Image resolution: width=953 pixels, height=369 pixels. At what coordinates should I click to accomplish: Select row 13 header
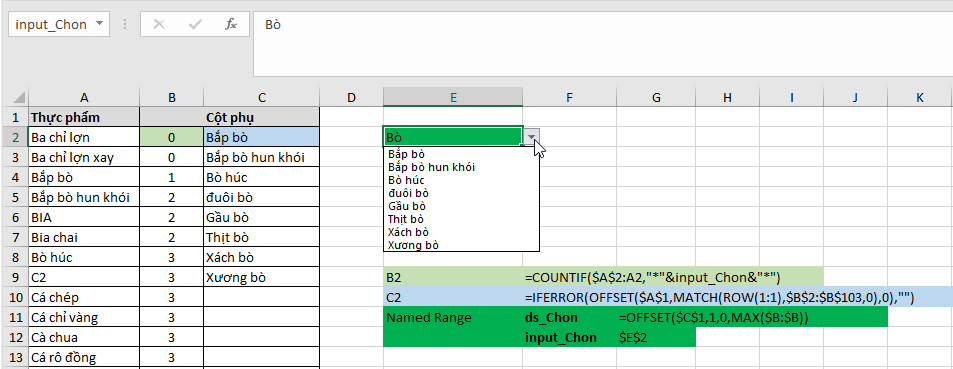pyautogui.click(x=15, y=357)
